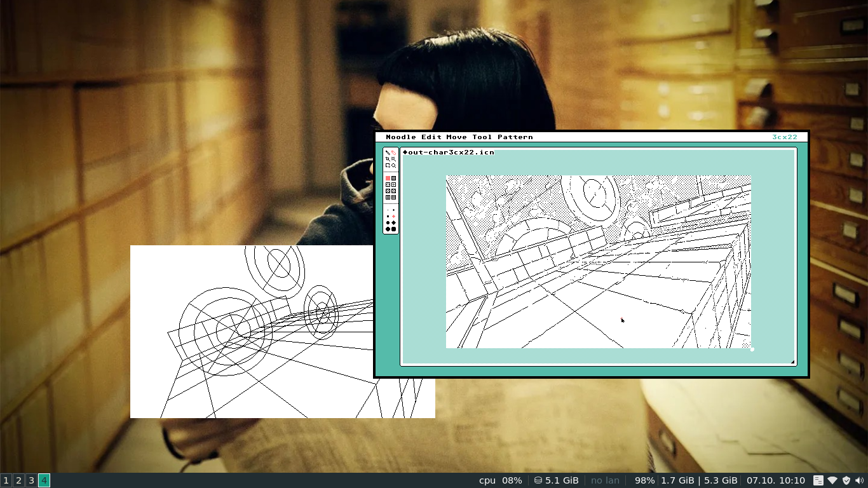Open the Tool menu
Image resolution: width=868 pixels, height=488 pixels.
tap(482, 137)
